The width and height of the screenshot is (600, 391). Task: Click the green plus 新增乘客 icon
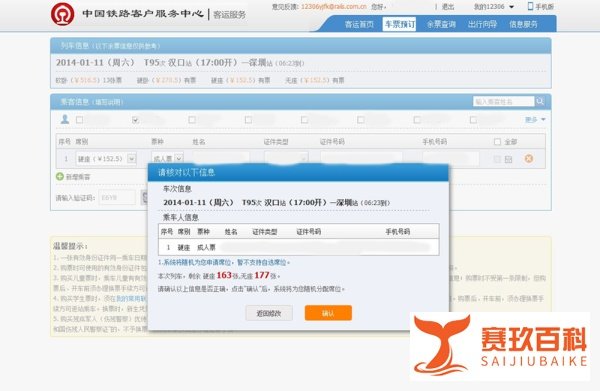(x=60, y=176)
